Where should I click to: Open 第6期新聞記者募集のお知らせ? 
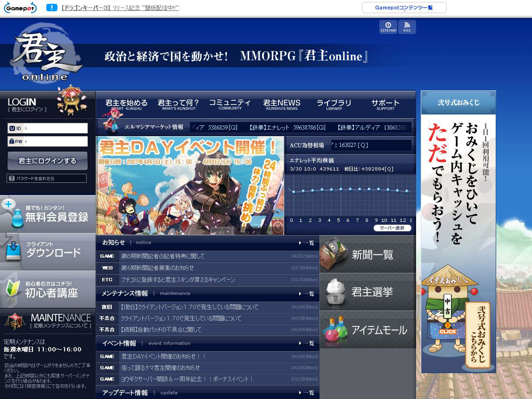coord(157,268)
